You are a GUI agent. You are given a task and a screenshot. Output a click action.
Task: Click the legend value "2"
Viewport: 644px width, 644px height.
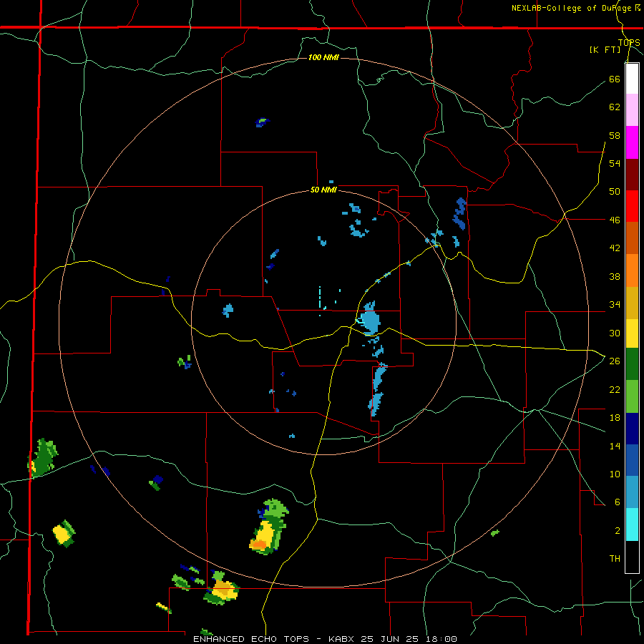click(618, 531)
